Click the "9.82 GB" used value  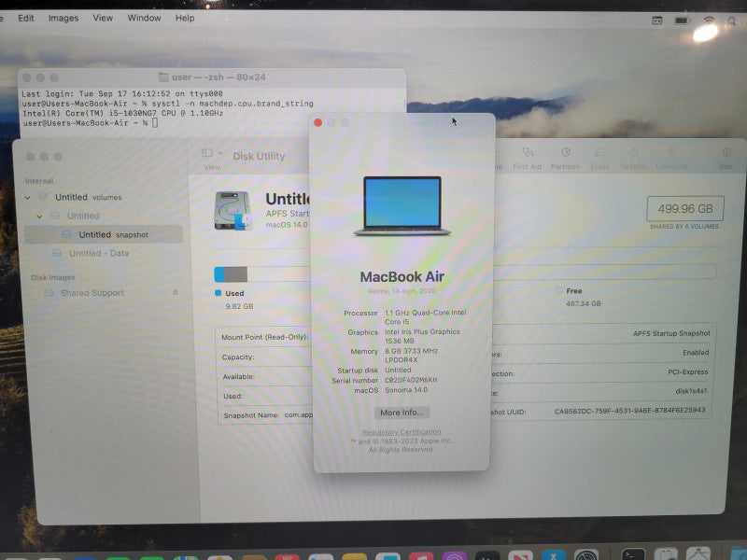240,306
